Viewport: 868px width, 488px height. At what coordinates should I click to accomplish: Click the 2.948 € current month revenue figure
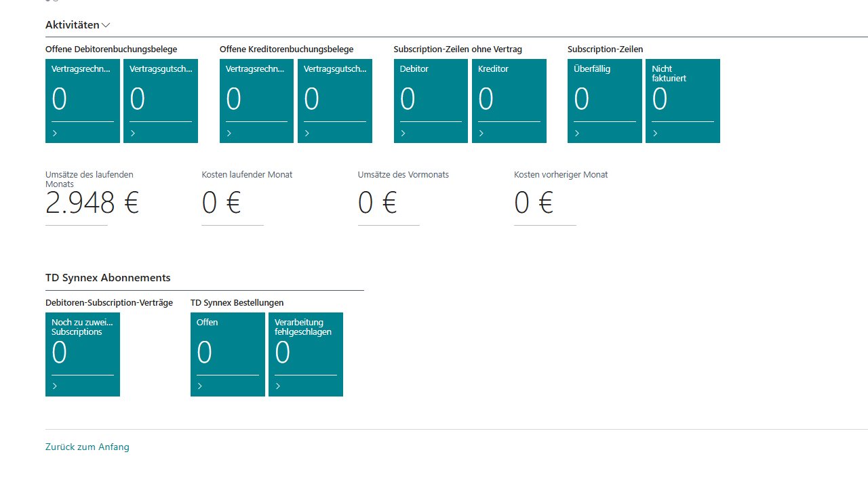click(x=92, y=203)
